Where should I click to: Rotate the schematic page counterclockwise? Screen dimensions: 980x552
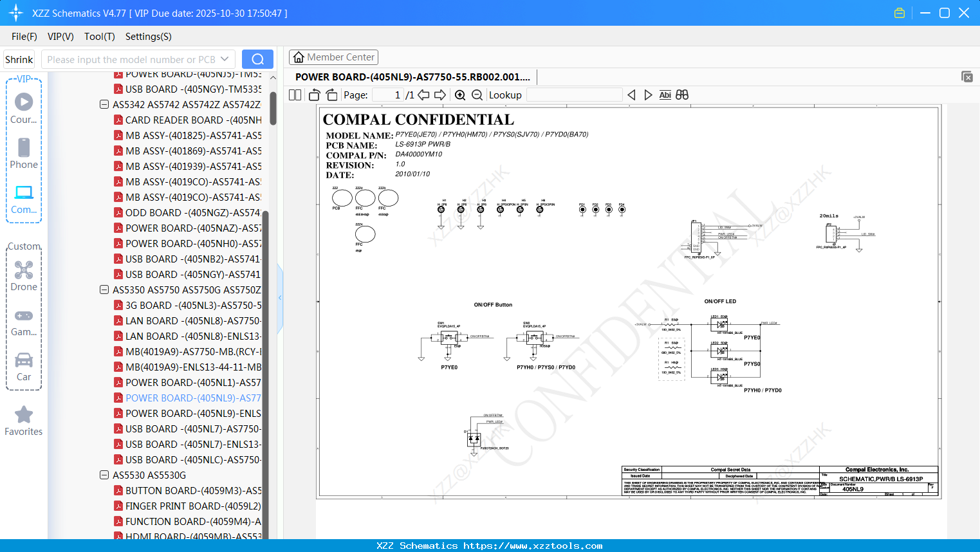point(315,95)
